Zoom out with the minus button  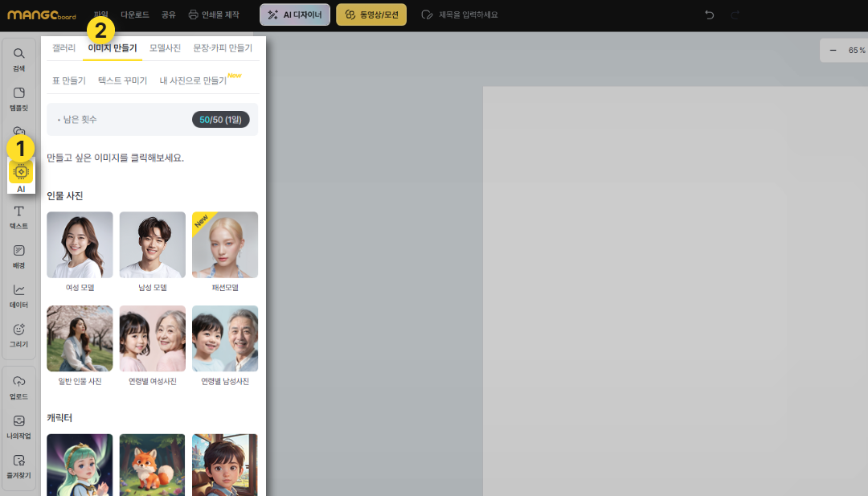point(833,50)
